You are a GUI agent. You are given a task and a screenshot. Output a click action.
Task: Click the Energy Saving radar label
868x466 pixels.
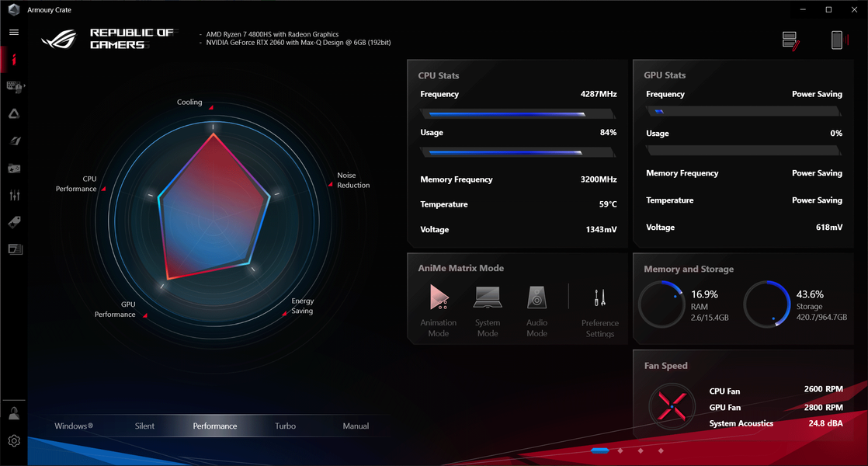click(302, 305)
